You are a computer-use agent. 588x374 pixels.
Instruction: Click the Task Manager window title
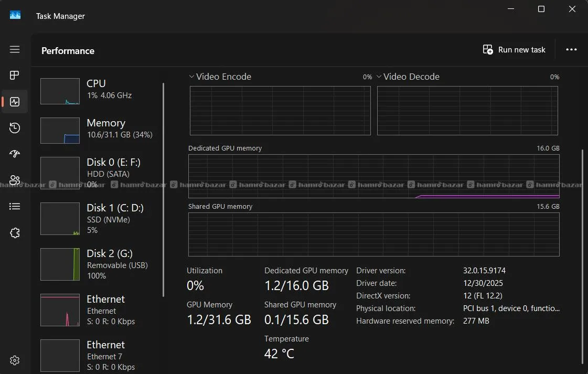point(60,16)
